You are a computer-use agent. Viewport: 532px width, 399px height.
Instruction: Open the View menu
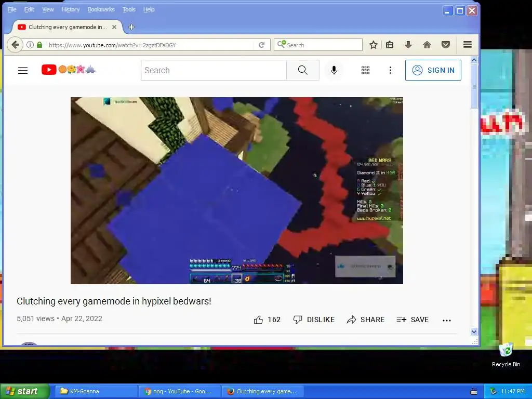(48, 9)
